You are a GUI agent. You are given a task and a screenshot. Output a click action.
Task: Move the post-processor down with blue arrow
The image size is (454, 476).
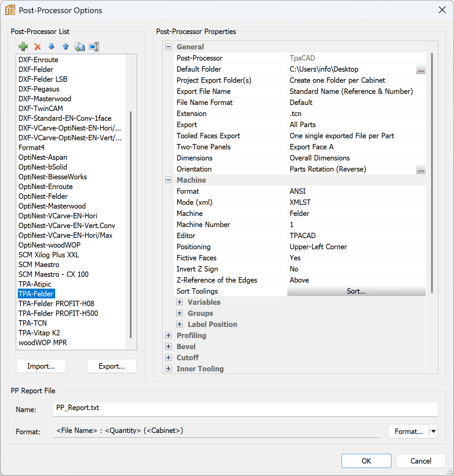tap(51, 47)
